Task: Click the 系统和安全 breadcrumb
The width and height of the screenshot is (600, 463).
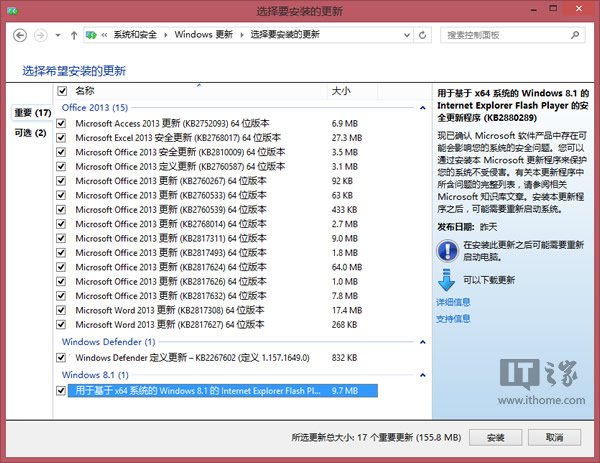Action: [135, 35]
